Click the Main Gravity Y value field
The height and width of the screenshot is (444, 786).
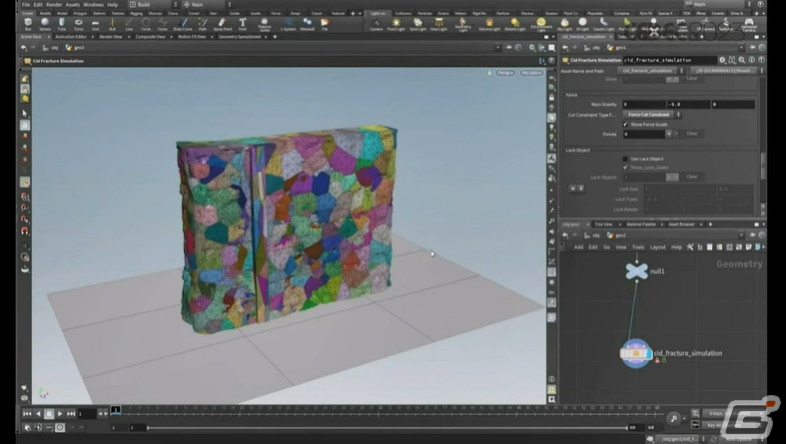[x=689, y=104]
